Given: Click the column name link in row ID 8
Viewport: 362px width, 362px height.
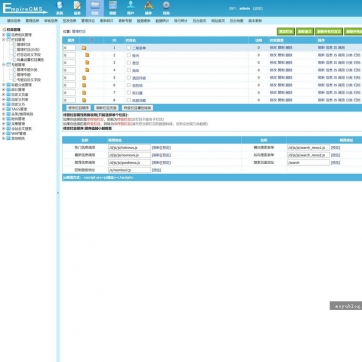Looking at the screenshot, I should [x=139, y=100].
